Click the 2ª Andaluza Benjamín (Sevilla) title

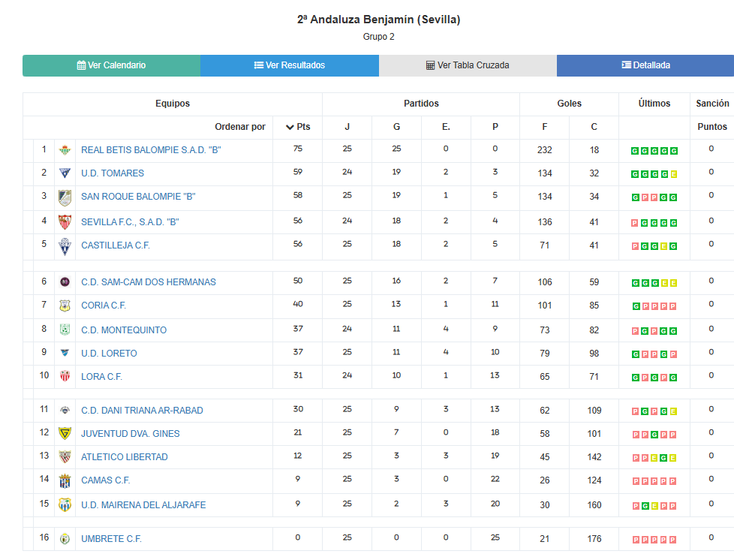point(379,20)
